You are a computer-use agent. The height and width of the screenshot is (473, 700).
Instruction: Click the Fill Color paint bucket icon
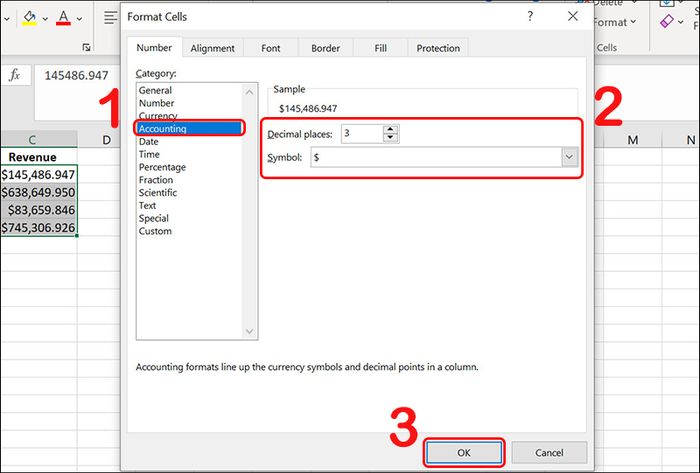(x=29, y=18)
